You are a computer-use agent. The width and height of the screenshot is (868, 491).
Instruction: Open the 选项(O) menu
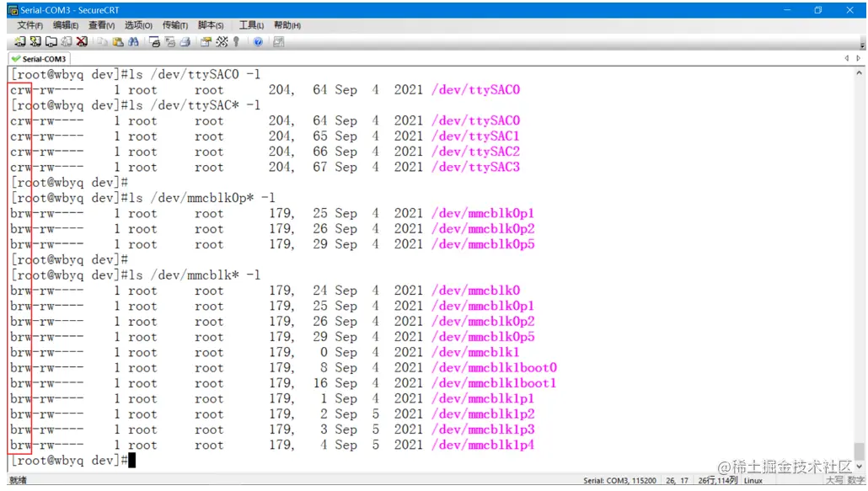tap(138, 25)
